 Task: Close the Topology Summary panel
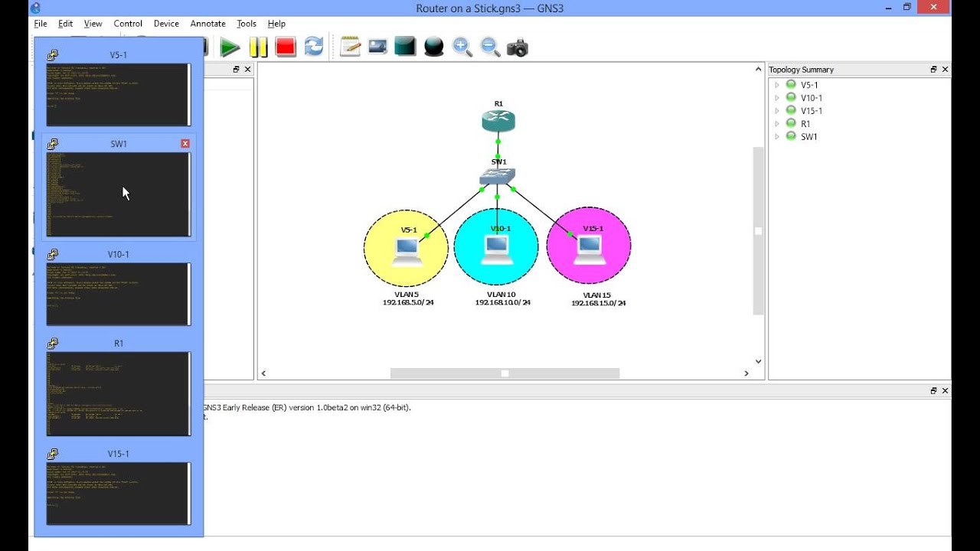click(x=945, y=70)
